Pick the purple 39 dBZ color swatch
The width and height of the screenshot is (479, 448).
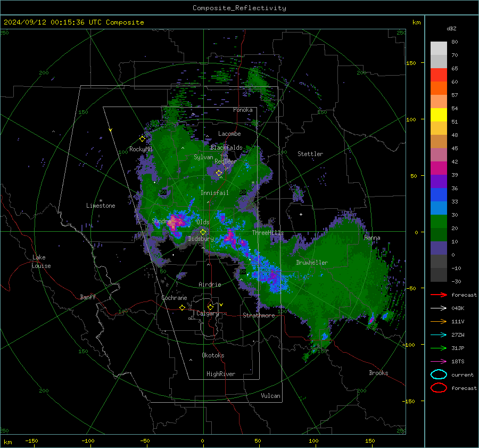[x=439, y=182]
